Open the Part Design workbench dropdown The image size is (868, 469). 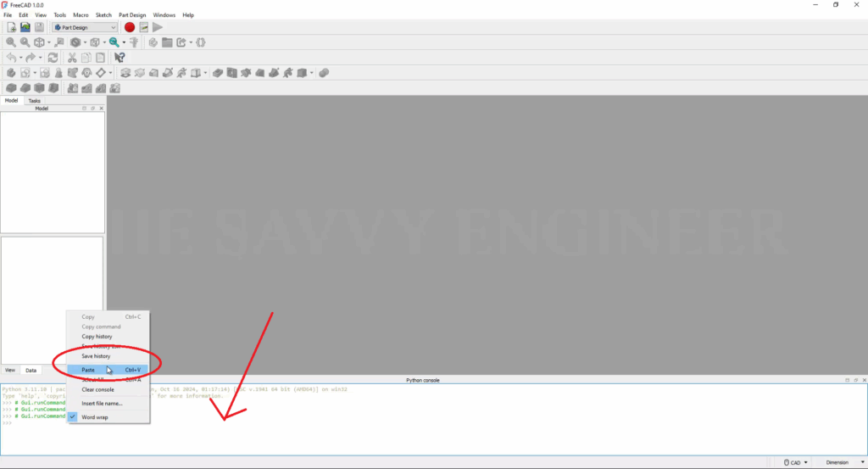coord(84,27)
